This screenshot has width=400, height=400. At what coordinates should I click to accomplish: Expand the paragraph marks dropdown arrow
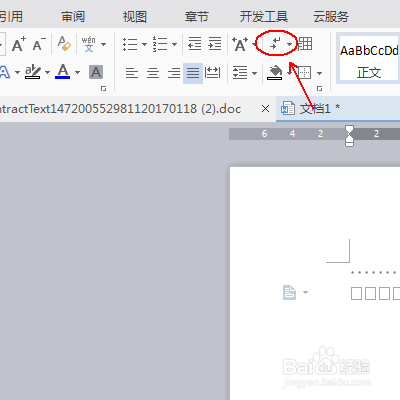289,44
